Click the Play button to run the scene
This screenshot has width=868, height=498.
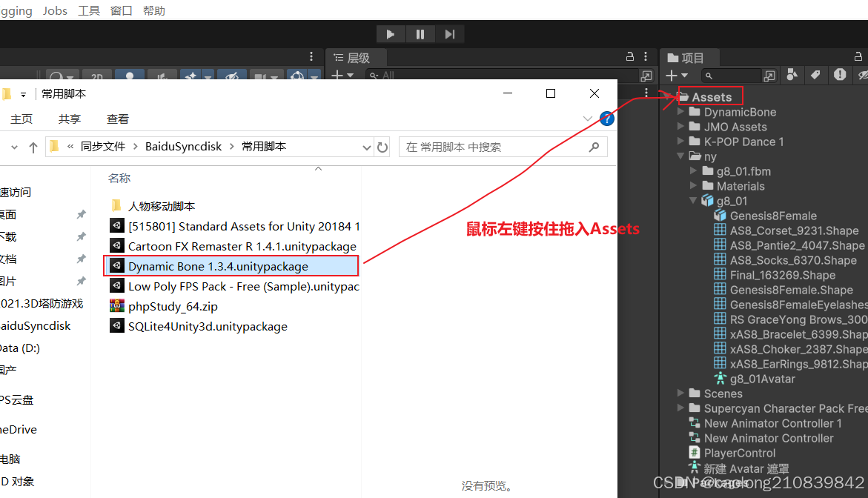tap(391, 33)
